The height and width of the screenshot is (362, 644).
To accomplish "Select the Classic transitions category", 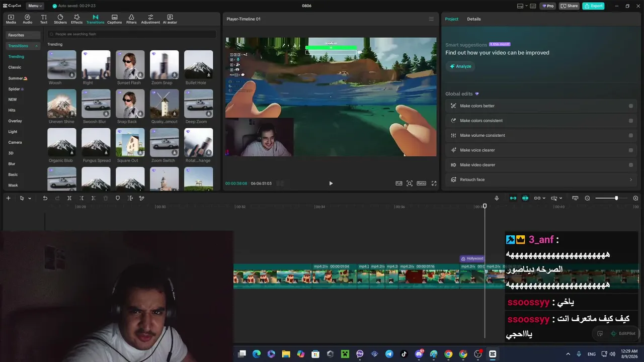I will (x=15, y=67).
